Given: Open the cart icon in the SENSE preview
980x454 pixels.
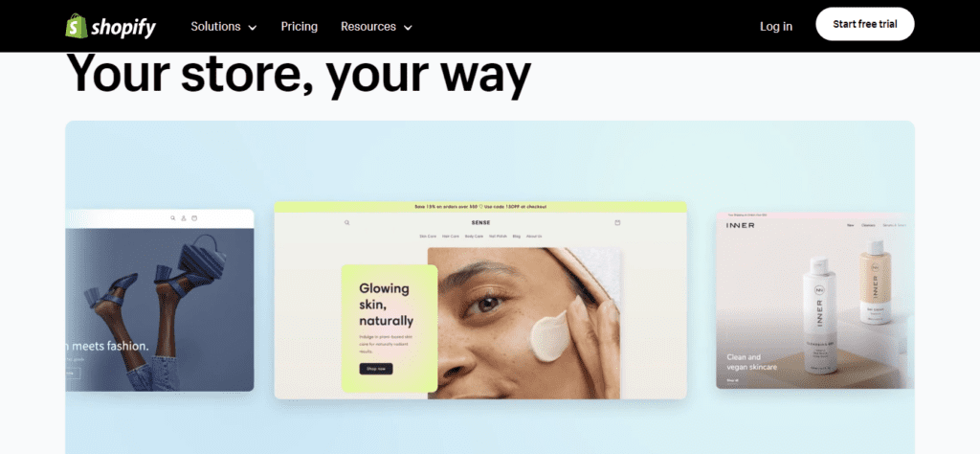Looking at the screenshot, I should (617, 222).
